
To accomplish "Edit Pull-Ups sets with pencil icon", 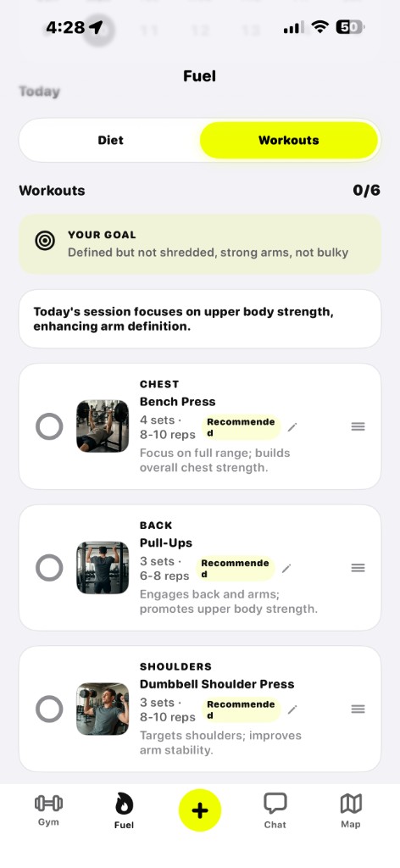I will [286, 568].
